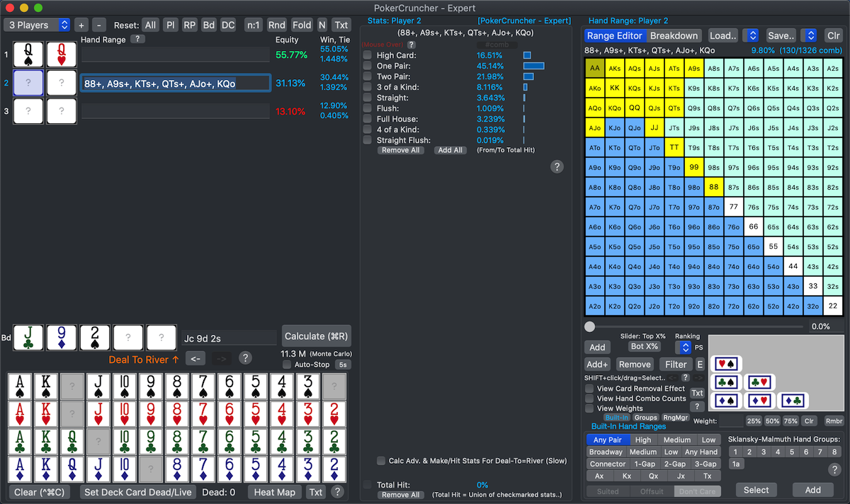
Task: Enable View Hand Combo Counts
Action: point(589,399)
